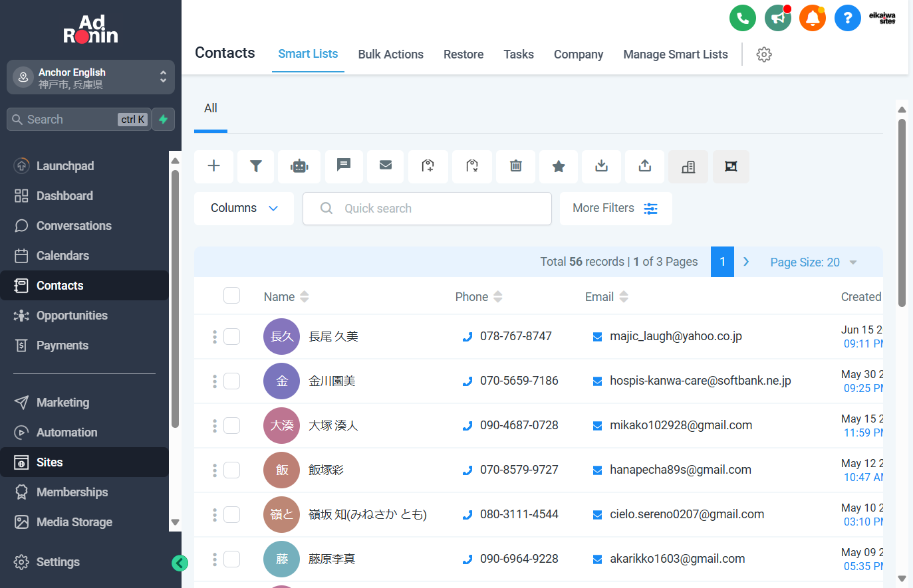This screenshot has width=913, height=588.
Task: Click the green phone dialer icon
Action: pos(743,18)
